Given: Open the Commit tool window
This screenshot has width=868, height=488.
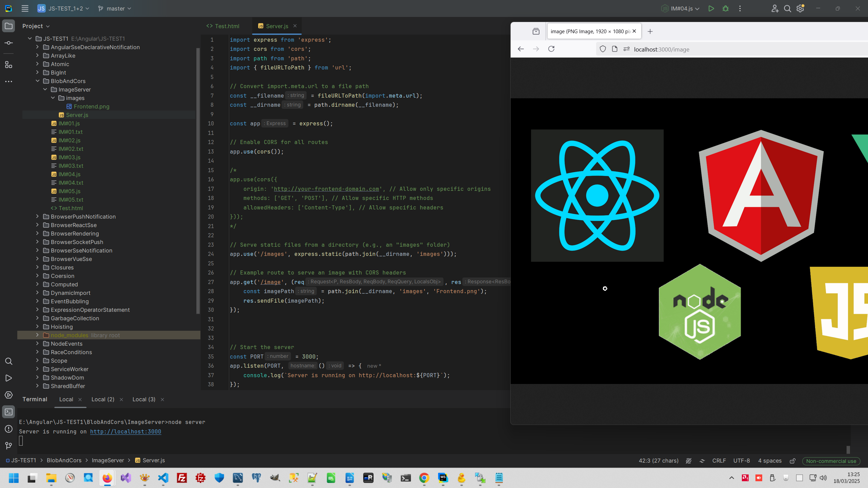Looking at the screenshot, I should [x=9, y=43].
